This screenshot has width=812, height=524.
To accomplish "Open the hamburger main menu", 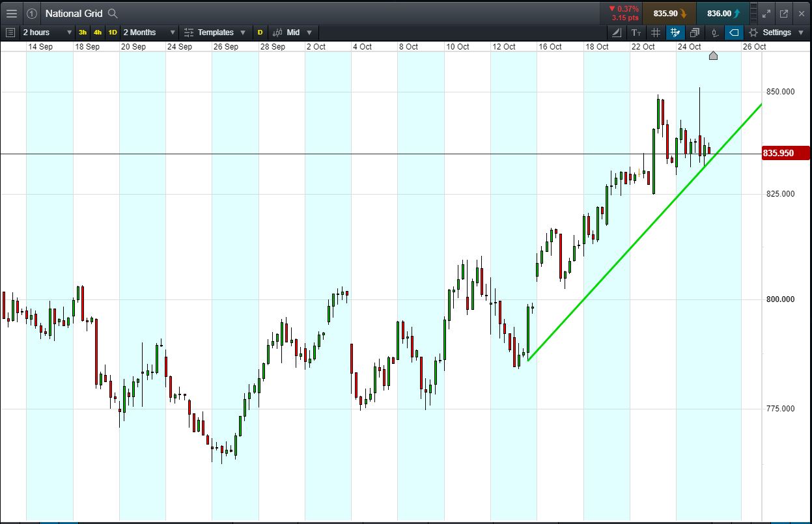I will 11,13.
